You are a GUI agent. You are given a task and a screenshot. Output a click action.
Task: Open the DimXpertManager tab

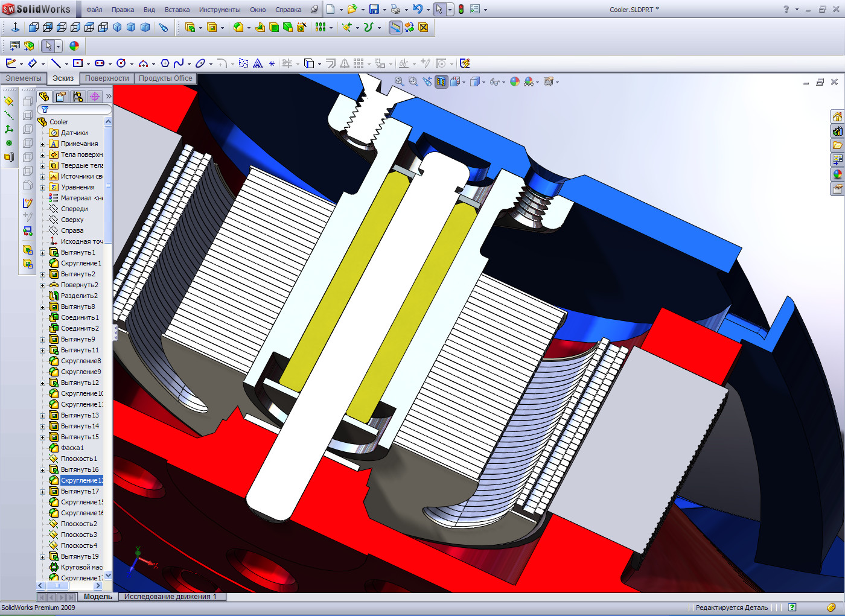[x=95, y=97]
